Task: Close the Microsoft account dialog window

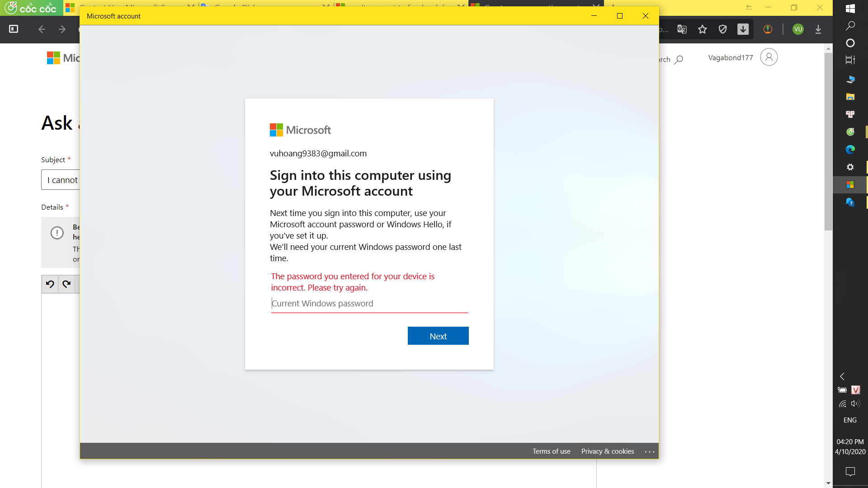Action: [646, 16]
